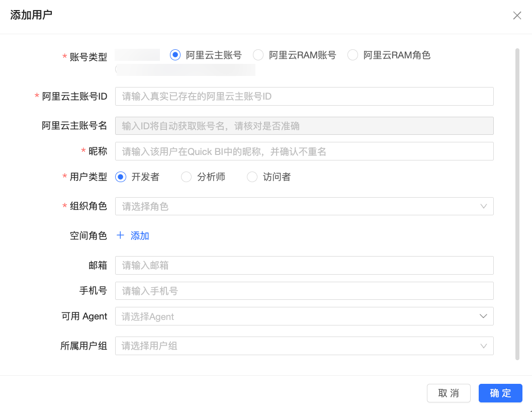Image resolution: width=532 pixels, height=412 pixels.
Task: Click the plus icon beside 空间角色
Action: tap(121, 235)
